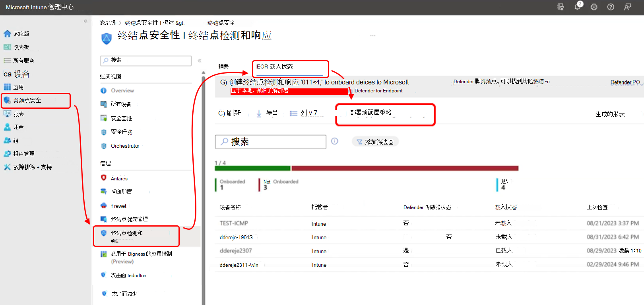Select 终结点安全 in sidebar
644x305 pixels.
pyautogui.click(x=36, y=100)
